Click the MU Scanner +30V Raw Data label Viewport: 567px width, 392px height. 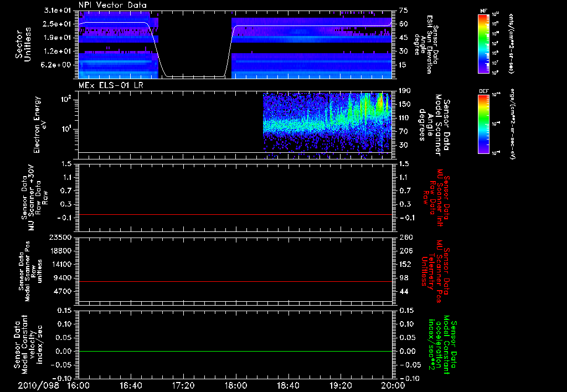point(34,198)
